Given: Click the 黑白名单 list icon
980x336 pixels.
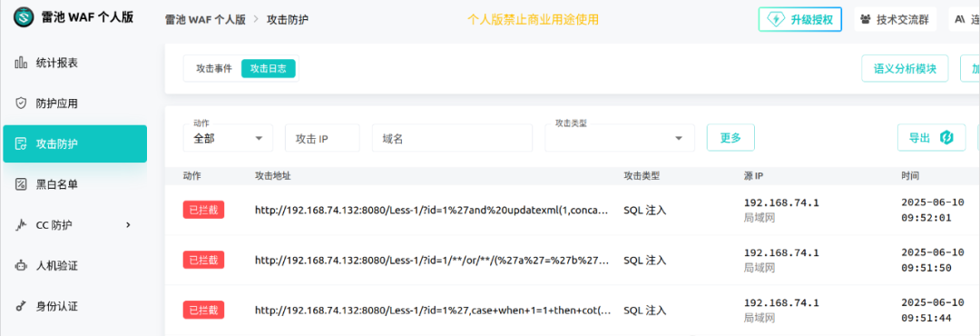Looking at the screenshot, I should (x=21, y=184).
